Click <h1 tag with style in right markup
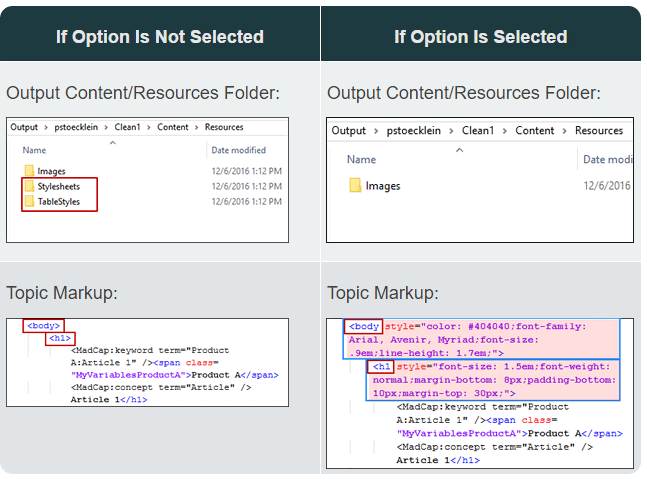647x479 pixels. [x=381, y=366]
